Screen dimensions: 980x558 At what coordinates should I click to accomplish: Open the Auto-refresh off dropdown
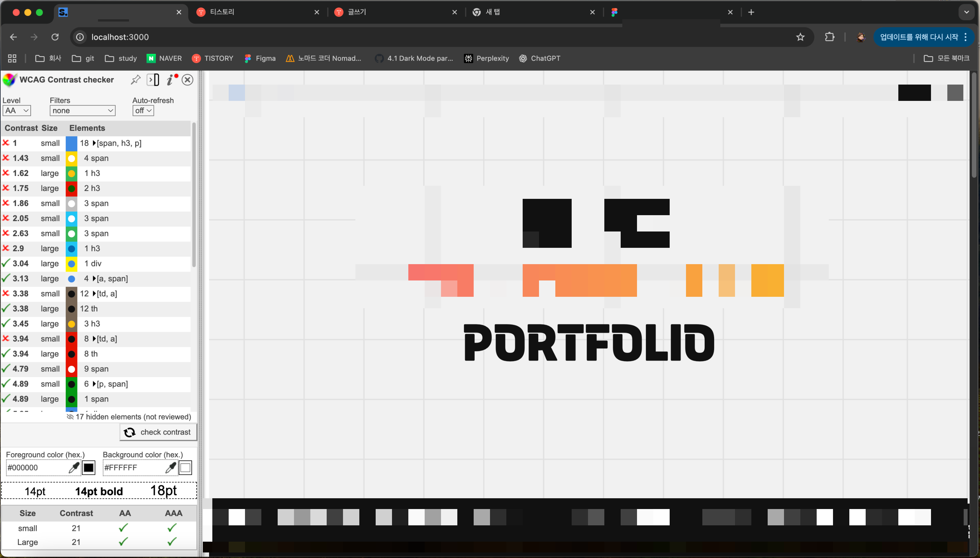143,111
